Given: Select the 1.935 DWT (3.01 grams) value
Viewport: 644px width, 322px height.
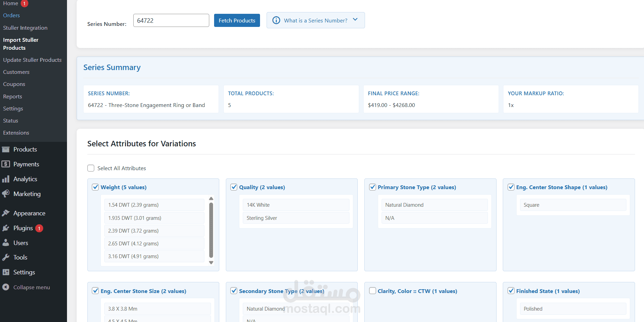Looking at the screenshot, I should point(154,218).
